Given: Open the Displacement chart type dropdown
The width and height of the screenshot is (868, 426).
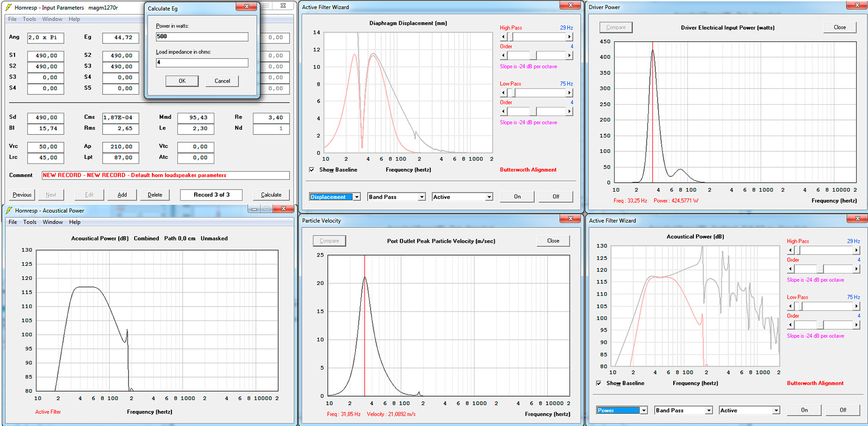Looking at the screenshot, I should coord(356,197).
